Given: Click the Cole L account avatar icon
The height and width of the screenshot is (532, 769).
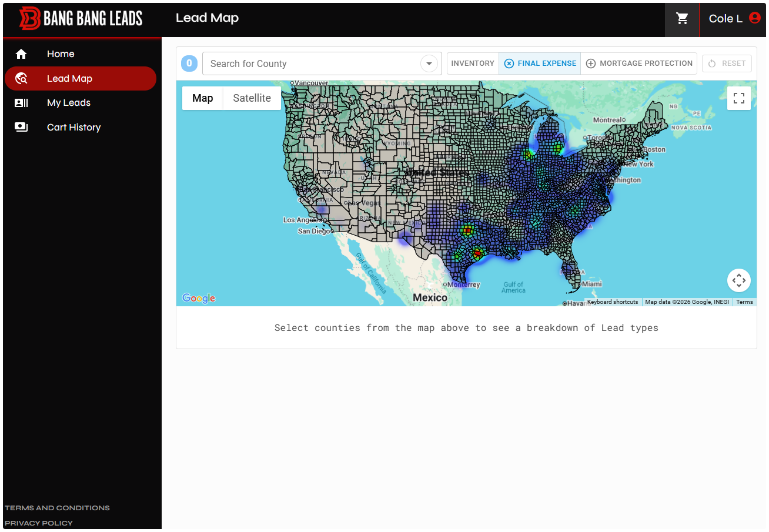Looking at the screenshot, I should [x=755, y=18].
